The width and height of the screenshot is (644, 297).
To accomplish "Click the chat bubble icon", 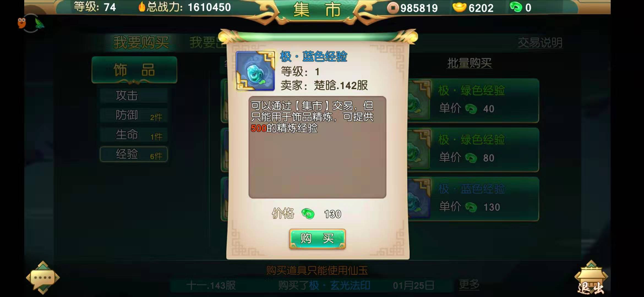I will coord(43,278).
